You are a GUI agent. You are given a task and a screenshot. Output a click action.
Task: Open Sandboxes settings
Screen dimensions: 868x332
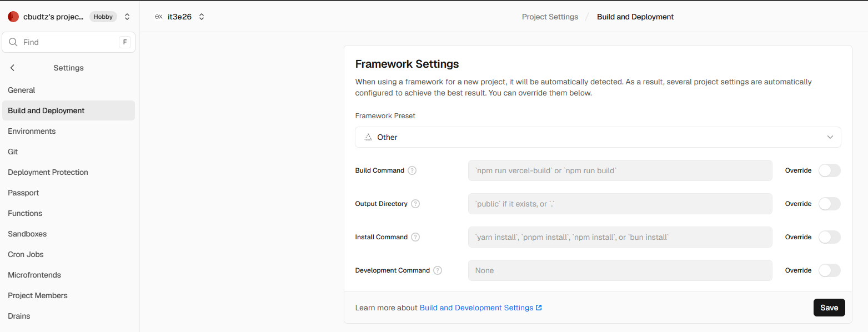click(69, 234)
